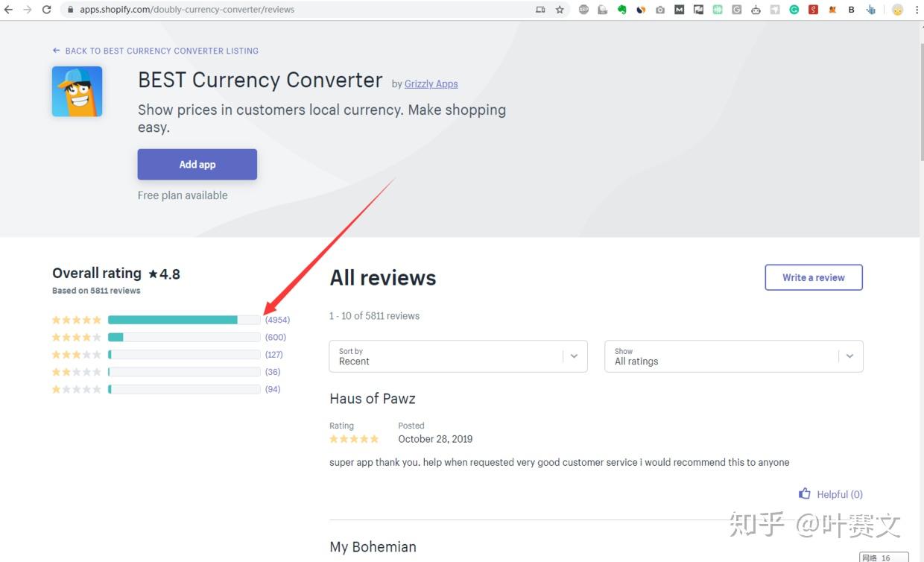Open the MetaMask fox extension

click(832, 10)
